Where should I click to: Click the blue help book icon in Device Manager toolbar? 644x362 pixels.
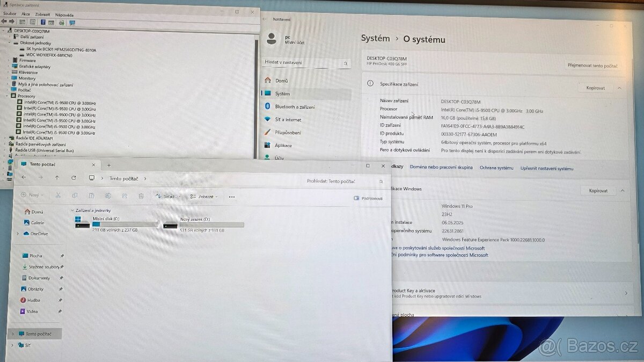coord(42,22)
